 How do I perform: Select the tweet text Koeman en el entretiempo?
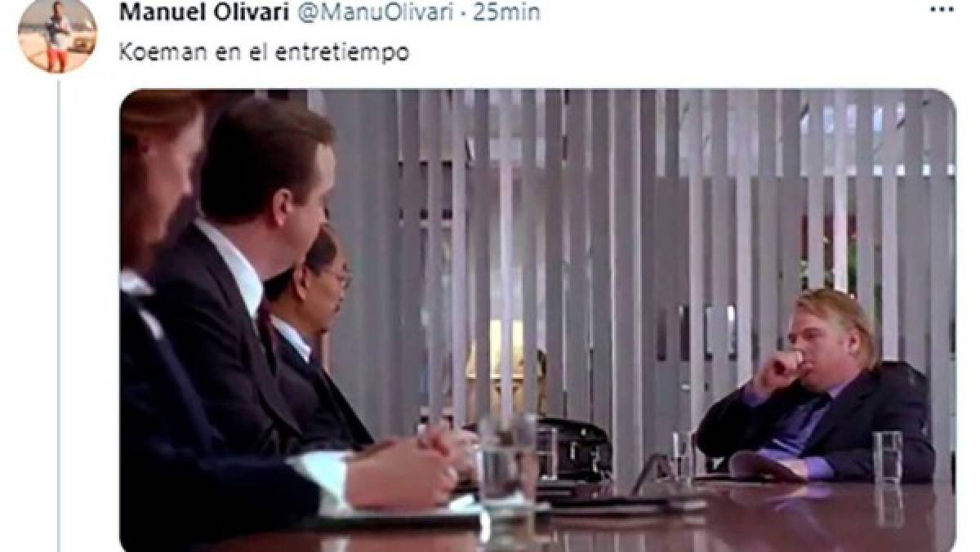coord(264,54)
